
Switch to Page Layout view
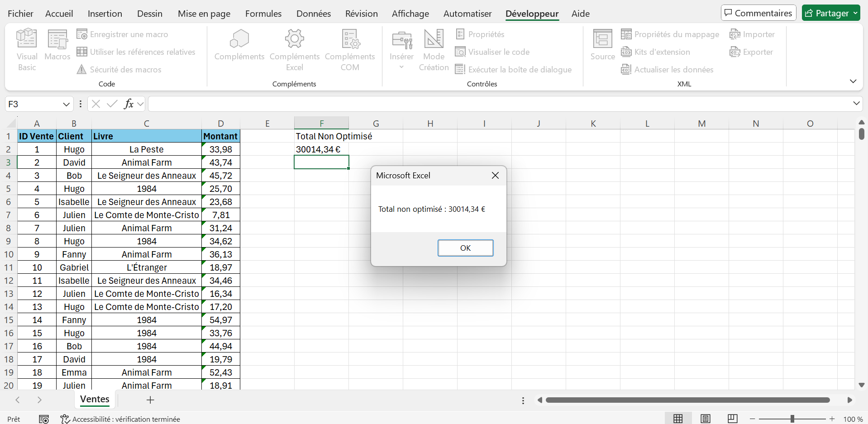pos(706,419)
